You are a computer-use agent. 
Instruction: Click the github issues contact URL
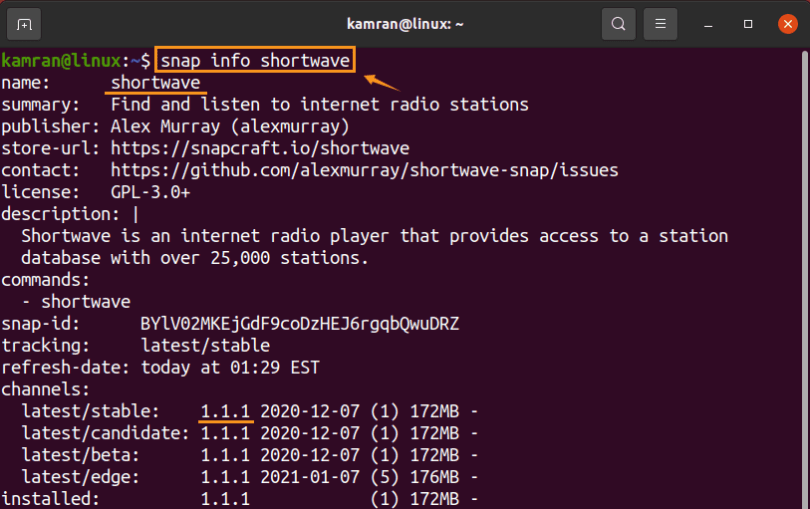click(364, 170)
